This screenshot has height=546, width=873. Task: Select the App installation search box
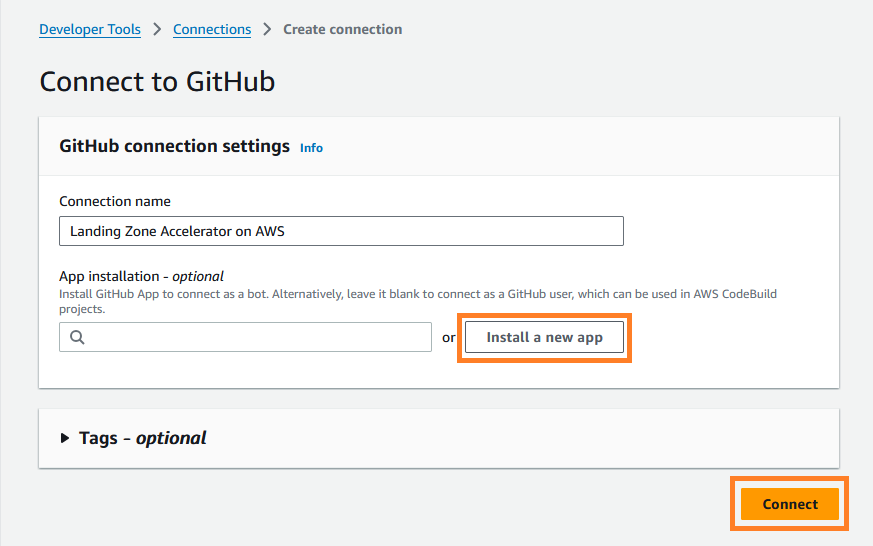(x=246, y=337)
